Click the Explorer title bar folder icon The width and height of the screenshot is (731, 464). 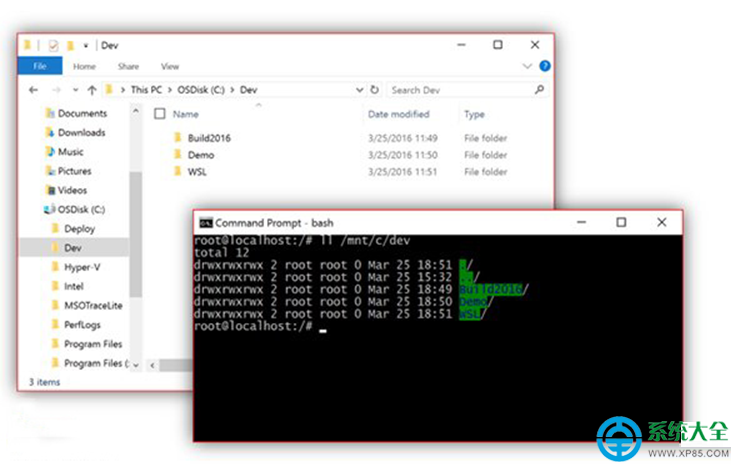click(x=28, y=45)
